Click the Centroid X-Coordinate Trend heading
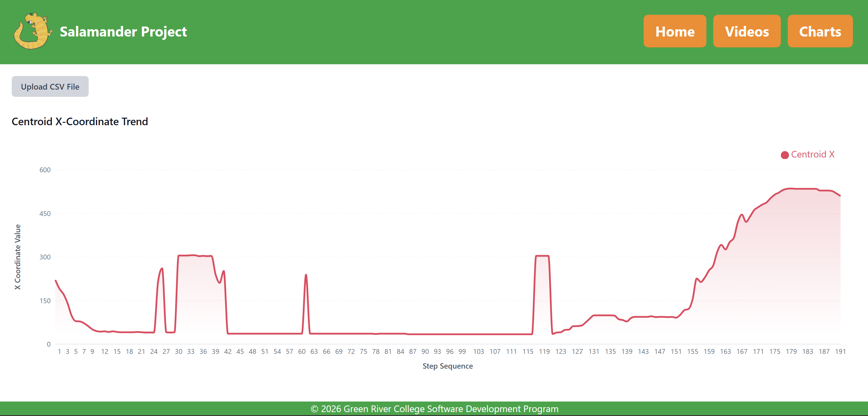 80,121
